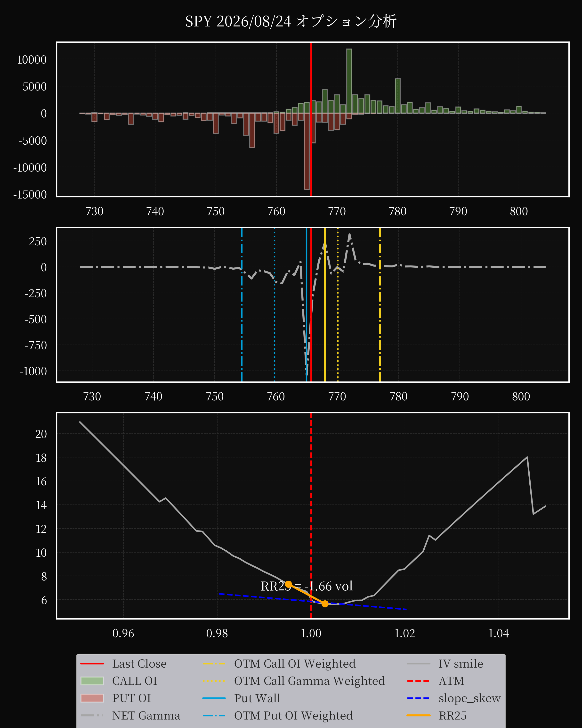This screenshot has width=582, height=728.
Task: Click the '0.96' x-axis label in IV chart
Action: click(123, 633)
